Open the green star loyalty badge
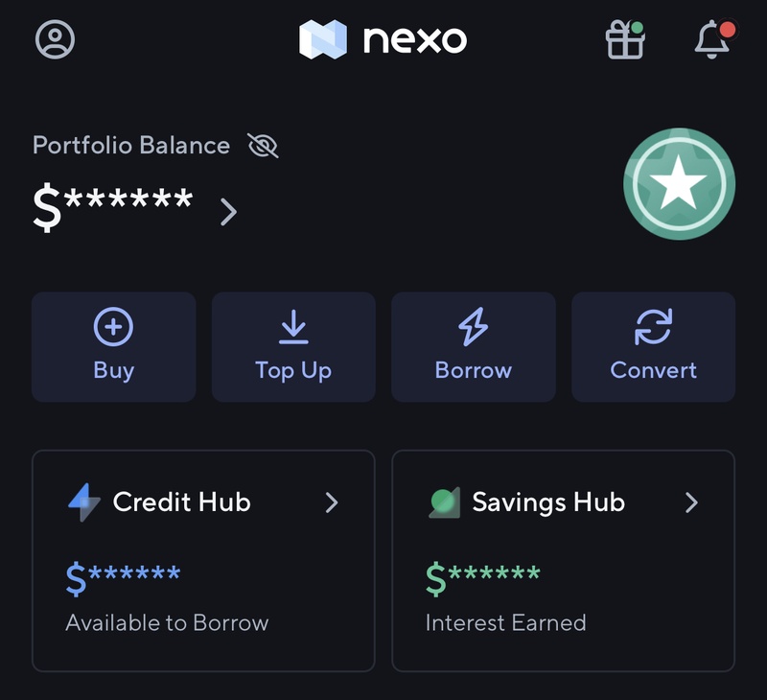 (679, 184)
